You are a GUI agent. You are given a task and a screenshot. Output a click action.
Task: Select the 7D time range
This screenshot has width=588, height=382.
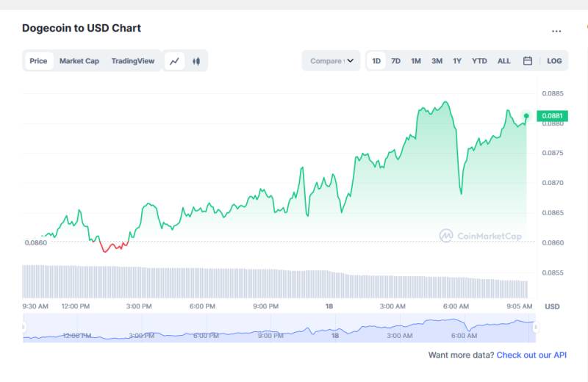395,61
